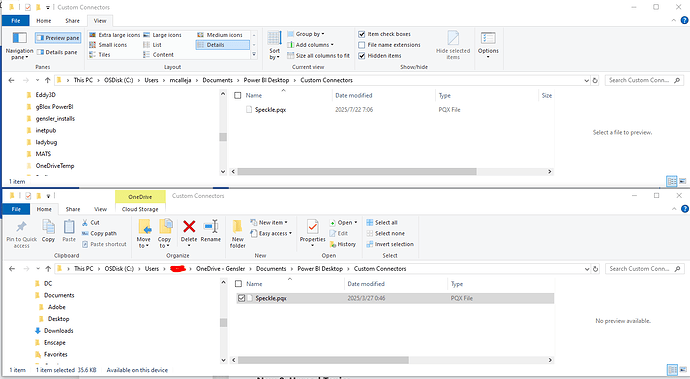Expand the Sort by dropdown
690x379 pixels.
pos(274,45)
